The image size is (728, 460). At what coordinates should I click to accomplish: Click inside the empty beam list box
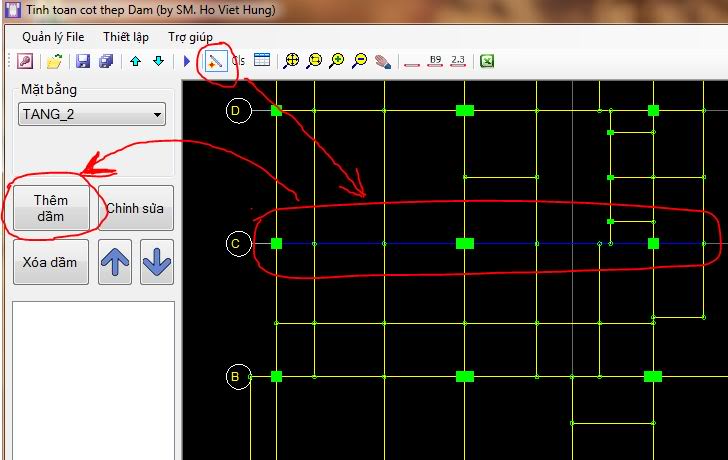coord(93,380)
